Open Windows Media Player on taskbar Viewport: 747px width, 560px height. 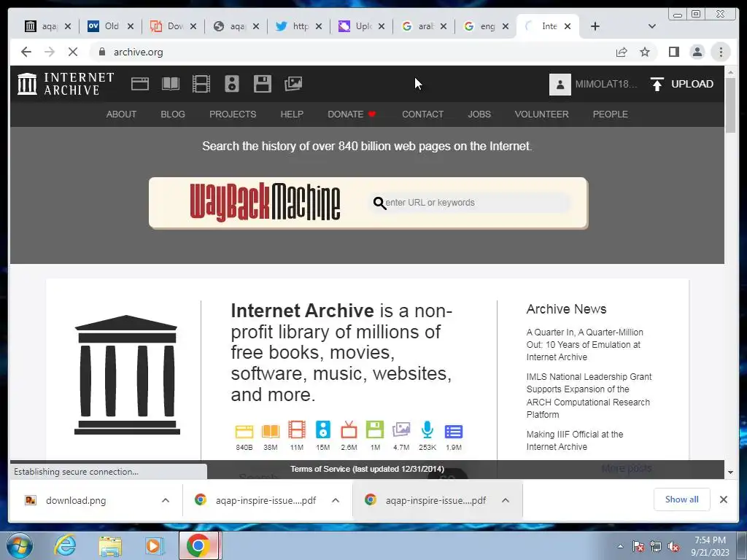pos(154,545)
